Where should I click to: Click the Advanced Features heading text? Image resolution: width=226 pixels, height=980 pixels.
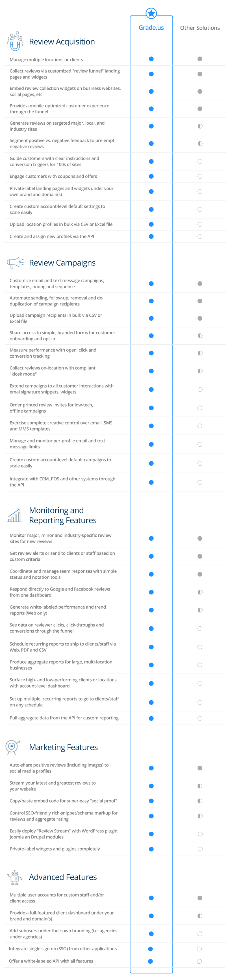(x=63, y=877)
